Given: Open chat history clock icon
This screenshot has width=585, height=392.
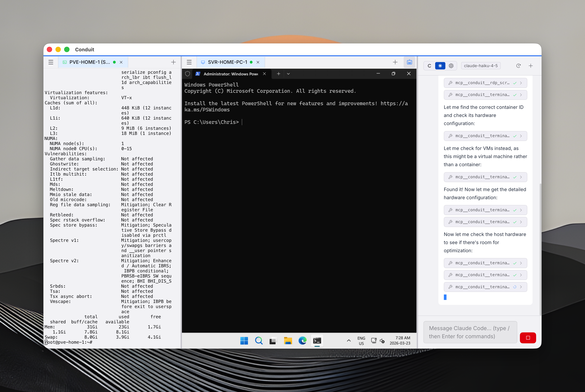Looking at the screenshot, I should [518, 66].
